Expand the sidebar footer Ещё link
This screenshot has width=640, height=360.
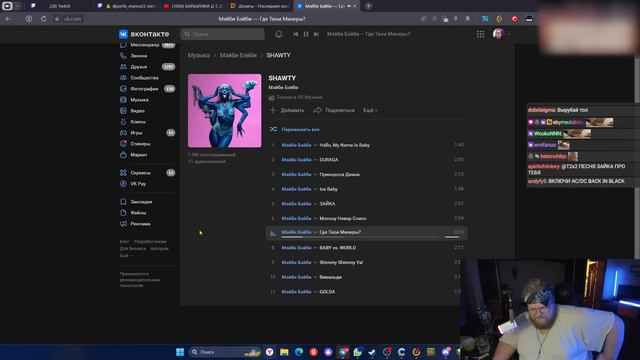point(126,256)
